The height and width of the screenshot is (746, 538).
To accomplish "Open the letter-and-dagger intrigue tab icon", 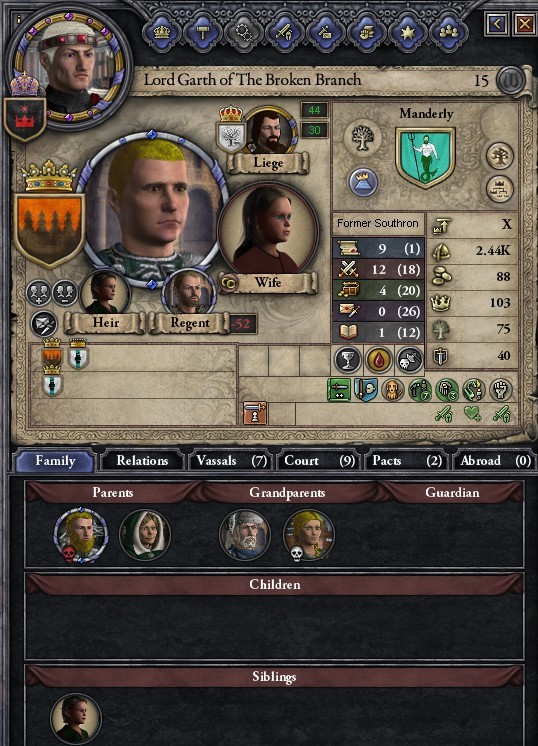I will click(326, 33).
